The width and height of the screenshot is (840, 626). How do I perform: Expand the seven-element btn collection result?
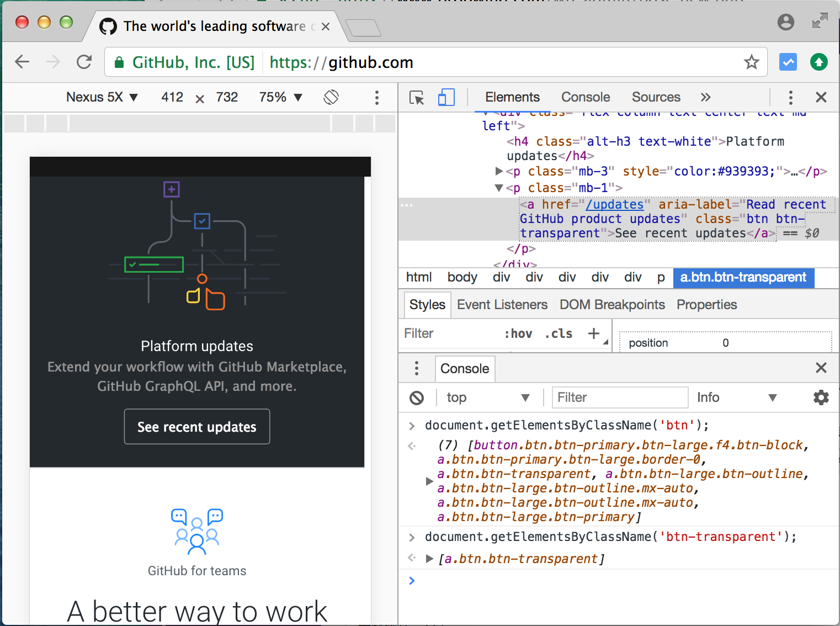pos(429,481)
